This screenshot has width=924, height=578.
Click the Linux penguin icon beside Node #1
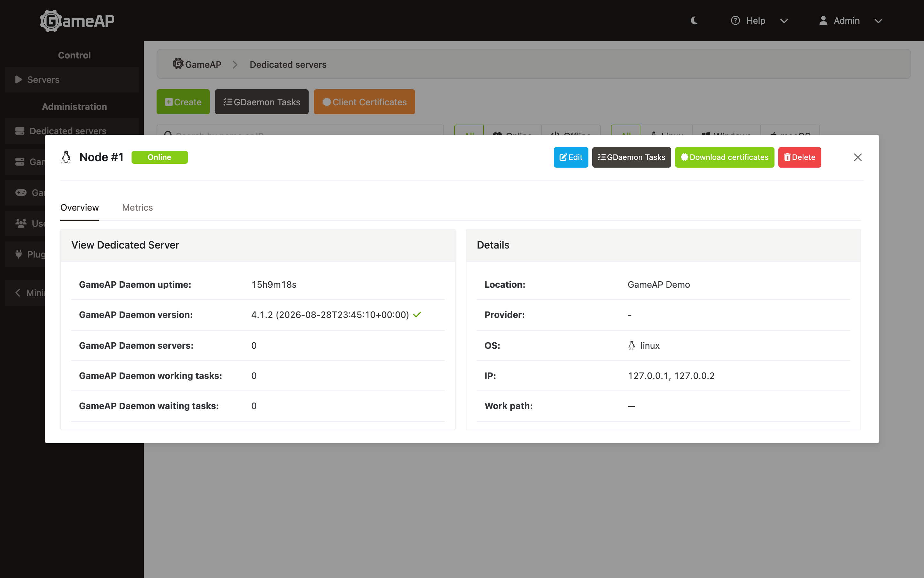click(x=66, y=157)
